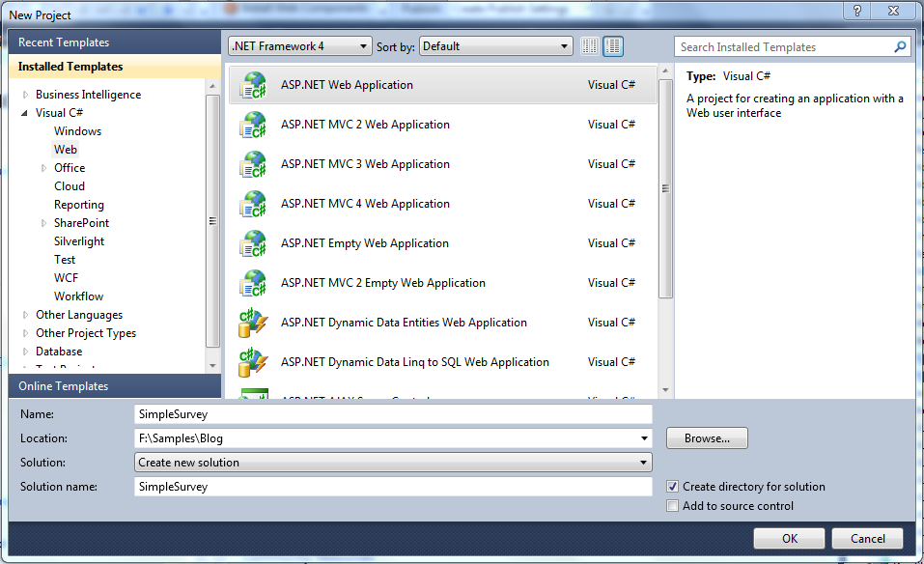Expand the Other Languages tree node
Screen dimensions: 924x564
pyautogui.click(x=25, y=315)
